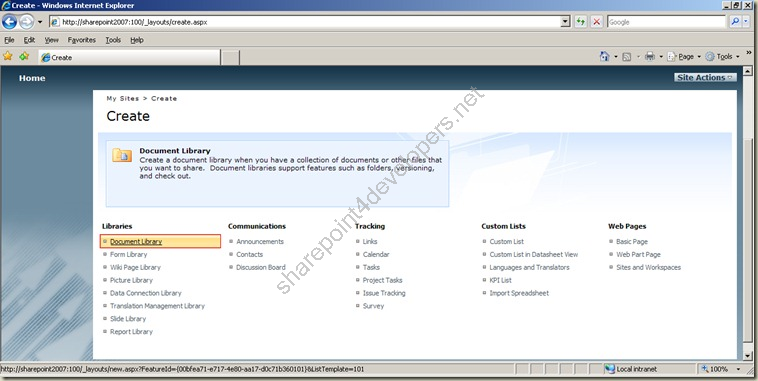Click the Home link in site header
Screen dimensions: 758x381
[32, 78]
